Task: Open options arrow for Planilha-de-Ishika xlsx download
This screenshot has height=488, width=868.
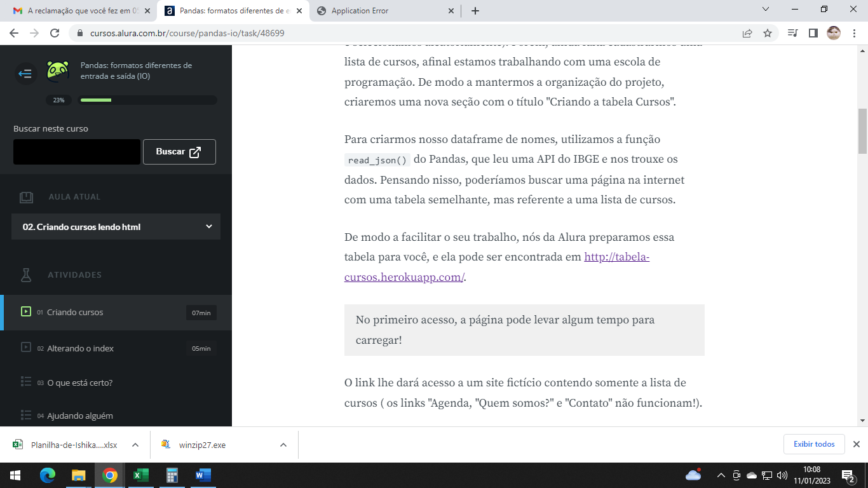Action: 135,445
